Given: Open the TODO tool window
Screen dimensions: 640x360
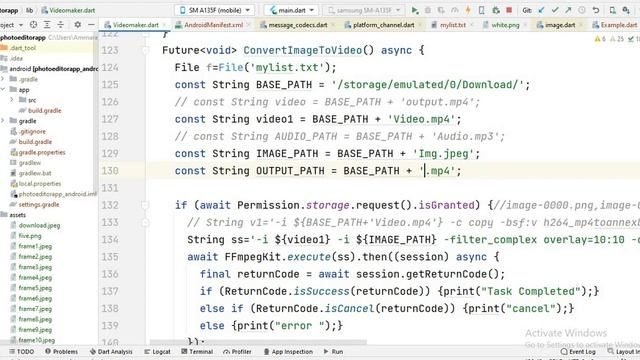Looking at the screenshot, I should (x=22, y=351).
